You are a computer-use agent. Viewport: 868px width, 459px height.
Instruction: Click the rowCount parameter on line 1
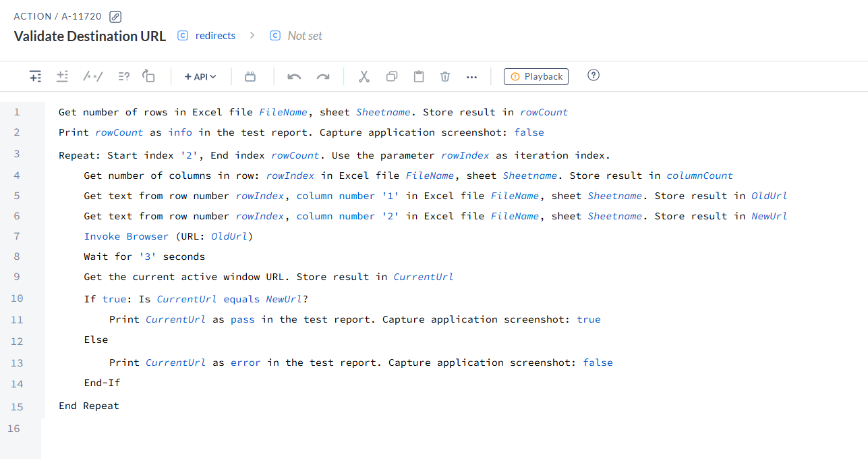click(x=543, y=111)
